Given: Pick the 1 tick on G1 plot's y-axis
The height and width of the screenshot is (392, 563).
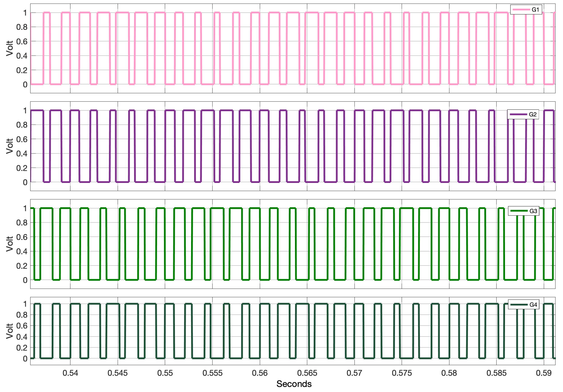Looking at the screenshot, I should tap(25, 13).
